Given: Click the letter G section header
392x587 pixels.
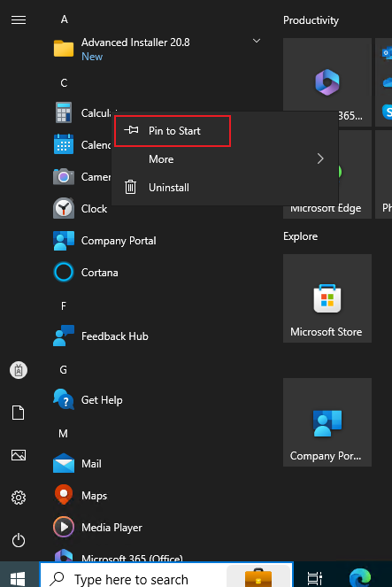Looking at the screenshot, I should point(63,370).
